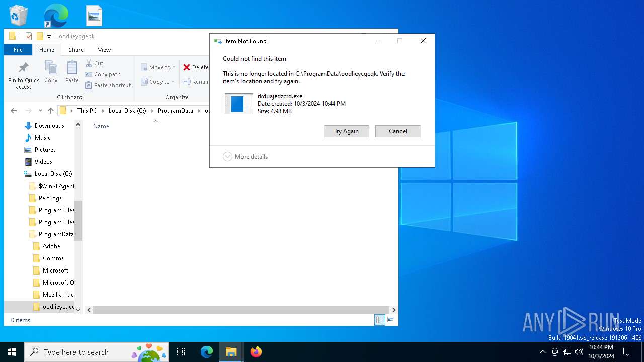Click ProgramData in address breadcrumb
The width and height of the screenshot is (644, 362).
[x=176, y=111]
